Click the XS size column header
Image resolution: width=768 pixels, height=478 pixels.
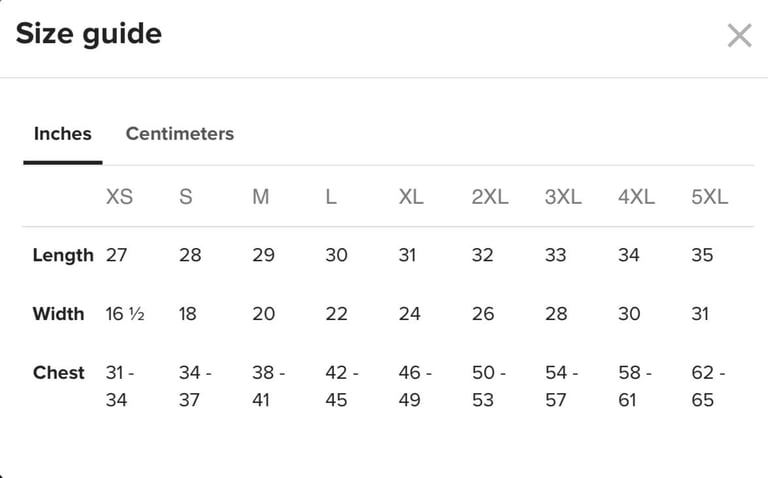(120, 197)
